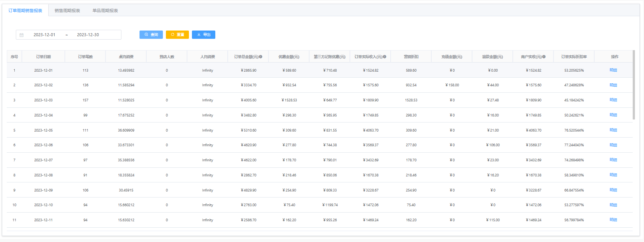
Task: Click info icon beside 订单实际收入(元) header
Action: pyautogui.click(x=385, y=57)
